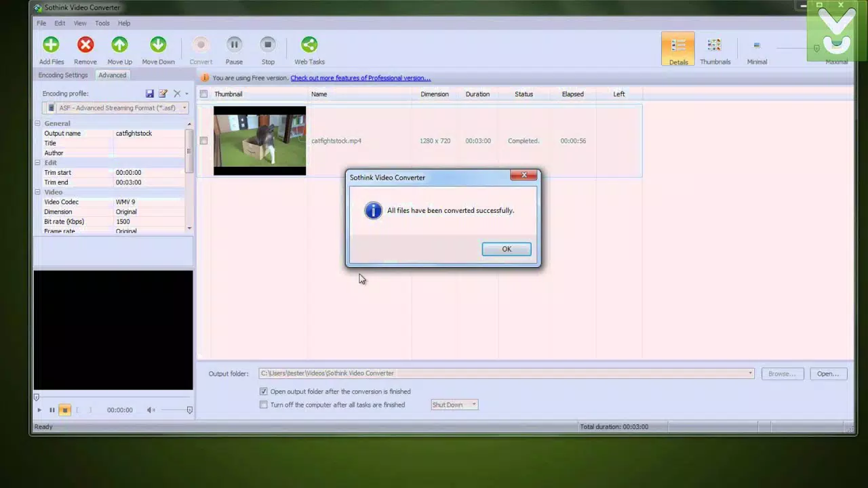
Task: Collapse the General settings group
Action: [39, 123]
